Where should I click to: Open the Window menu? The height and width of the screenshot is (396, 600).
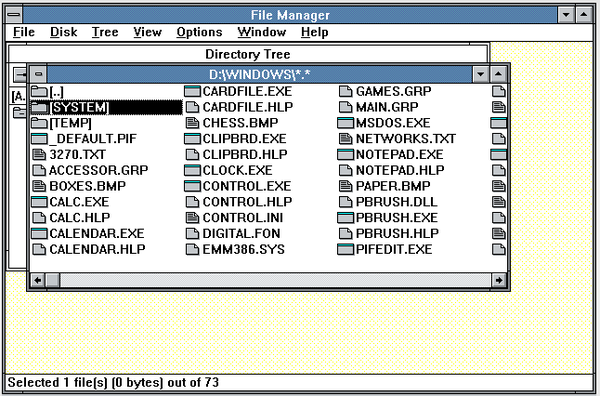(262, 32)
